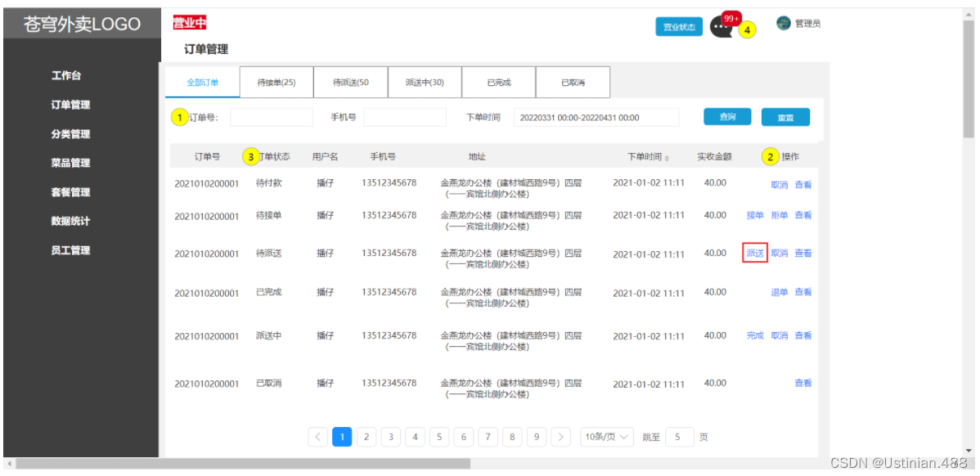Switch to 已取消 tab

tap(573, 83)
